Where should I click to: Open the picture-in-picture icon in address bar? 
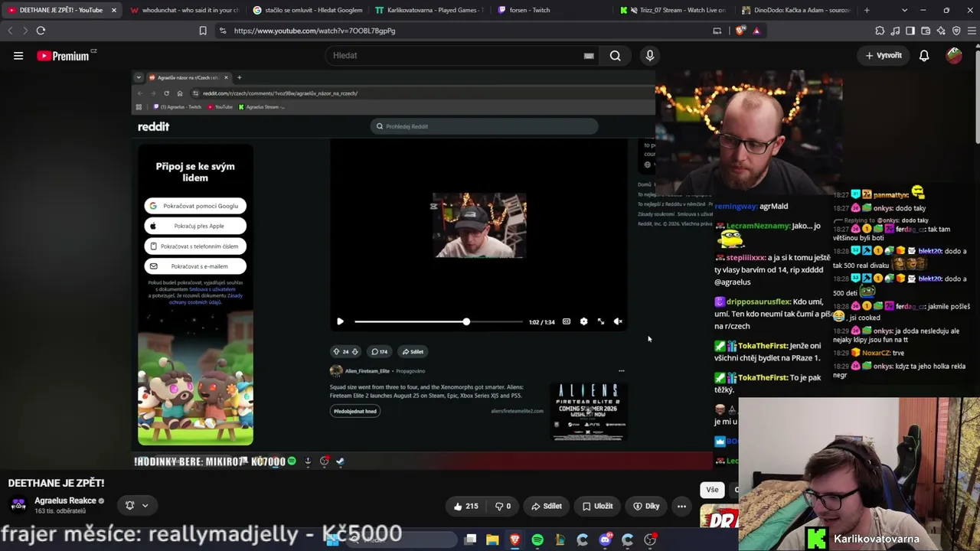[717, 31]
